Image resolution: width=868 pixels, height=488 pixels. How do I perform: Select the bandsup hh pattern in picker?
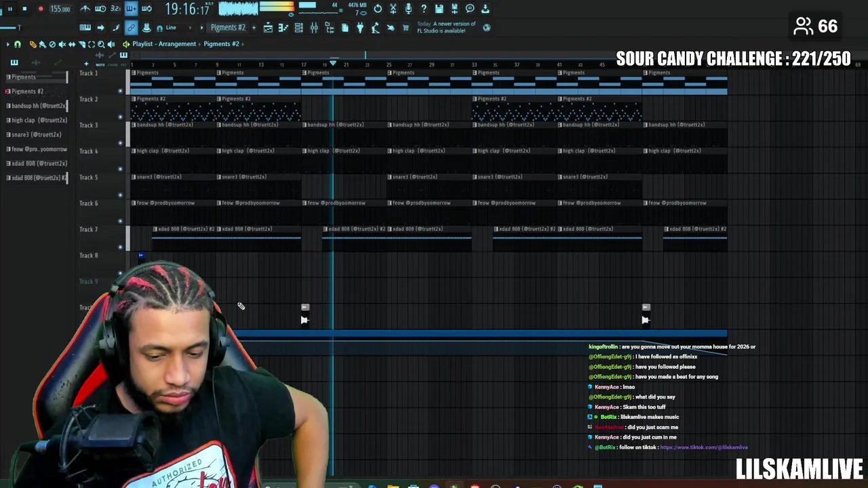[36, 106]
